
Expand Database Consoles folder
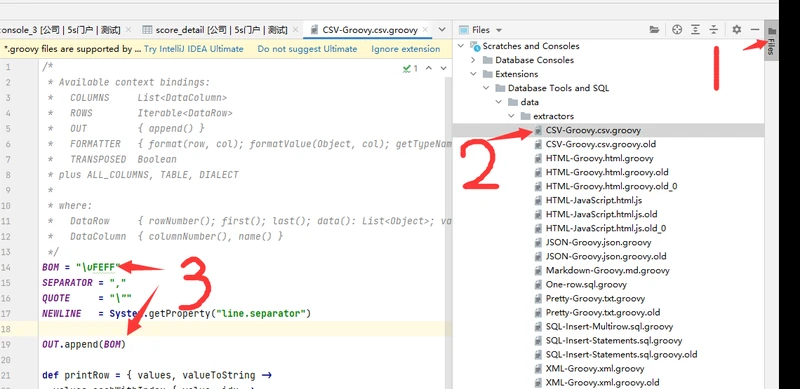[x=473, y=60]
